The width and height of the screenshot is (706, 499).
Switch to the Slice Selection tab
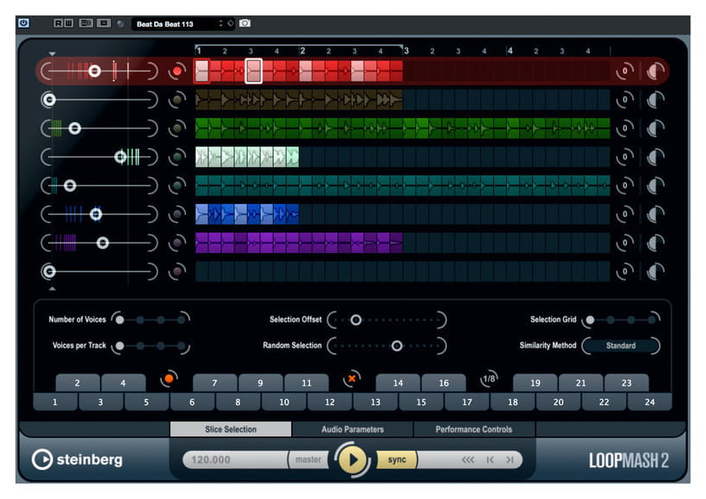pyautogui.click(x=231, y=429)
